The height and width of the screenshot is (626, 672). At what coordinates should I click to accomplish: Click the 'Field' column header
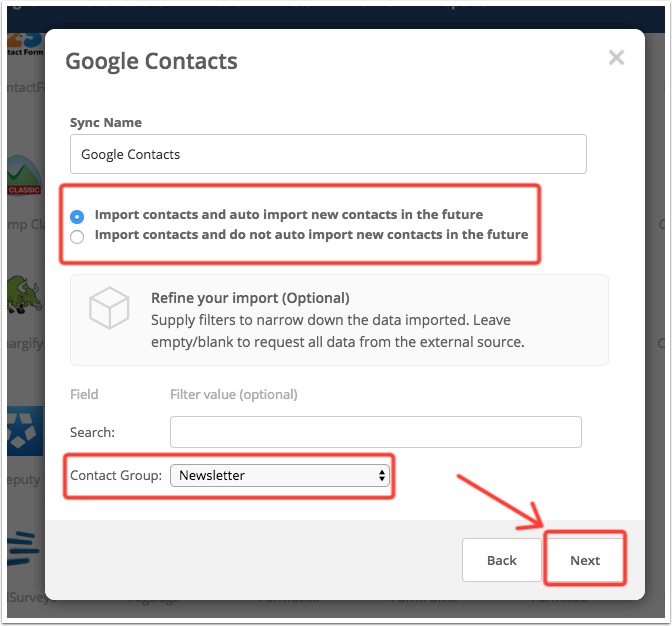84,394
